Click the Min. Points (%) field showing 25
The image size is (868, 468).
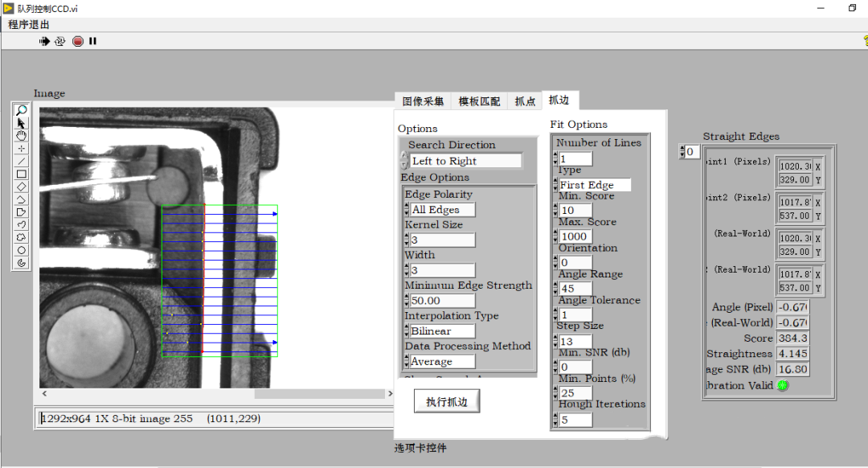(575, 392)
